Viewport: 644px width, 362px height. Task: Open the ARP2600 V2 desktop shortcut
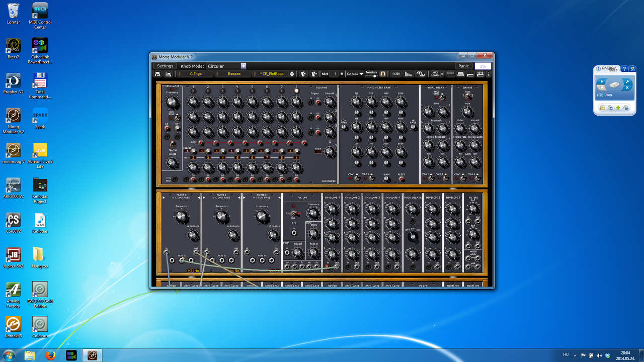click(14, 188)
